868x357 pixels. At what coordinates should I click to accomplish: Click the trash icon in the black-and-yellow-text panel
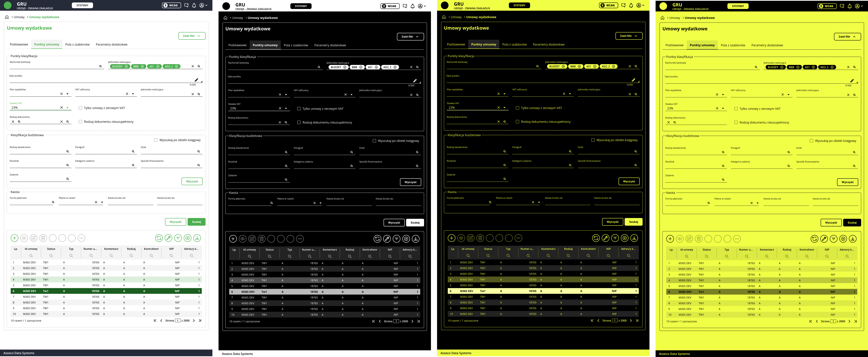pos(480,238)
